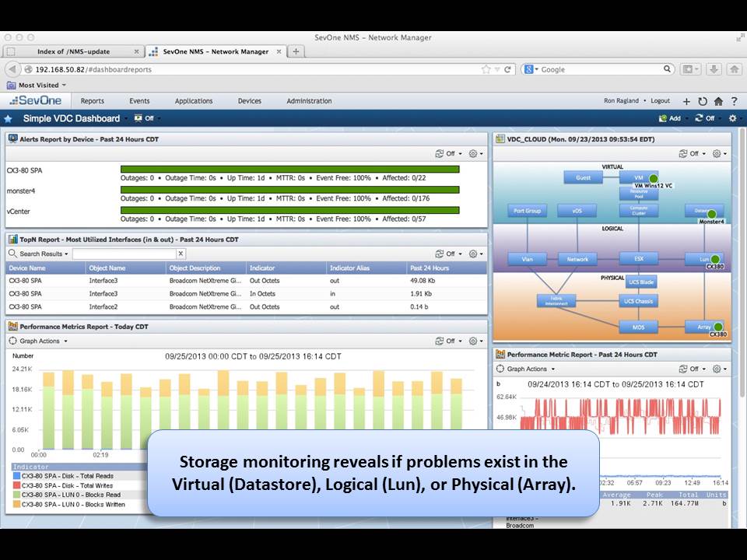747x560 pixels.
Task: Toggle Past 24 Hours metric report refresh Off
Action: [692, 369]
